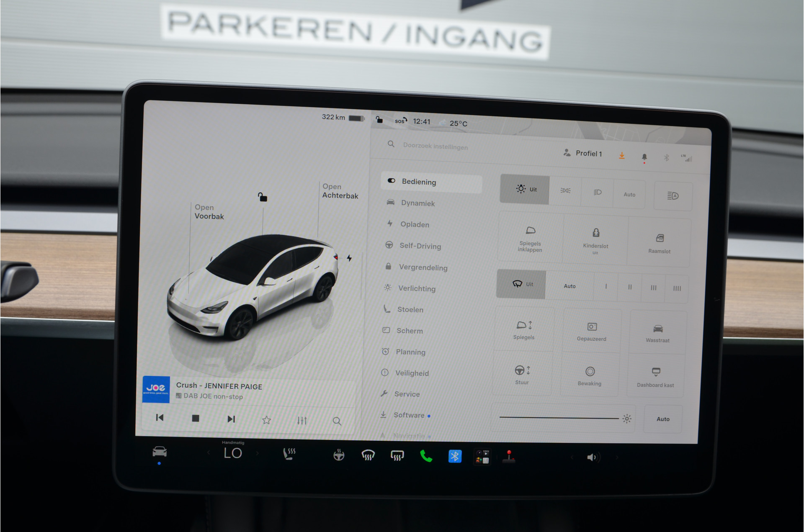
Task: Open the Profiel 1 profile menu
Action: (x=583, y=153)
